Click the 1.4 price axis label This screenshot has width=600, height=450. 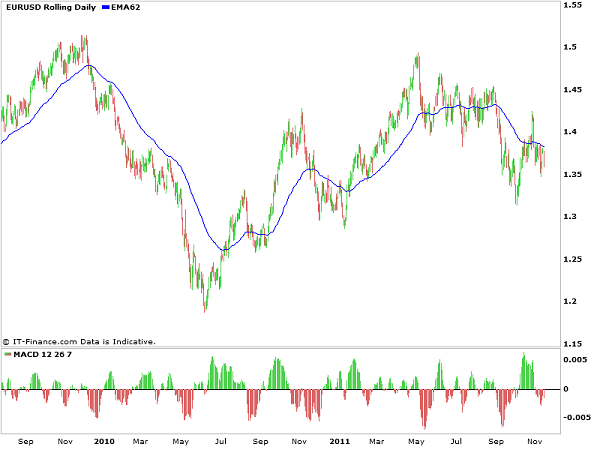[x=570, y=132]
